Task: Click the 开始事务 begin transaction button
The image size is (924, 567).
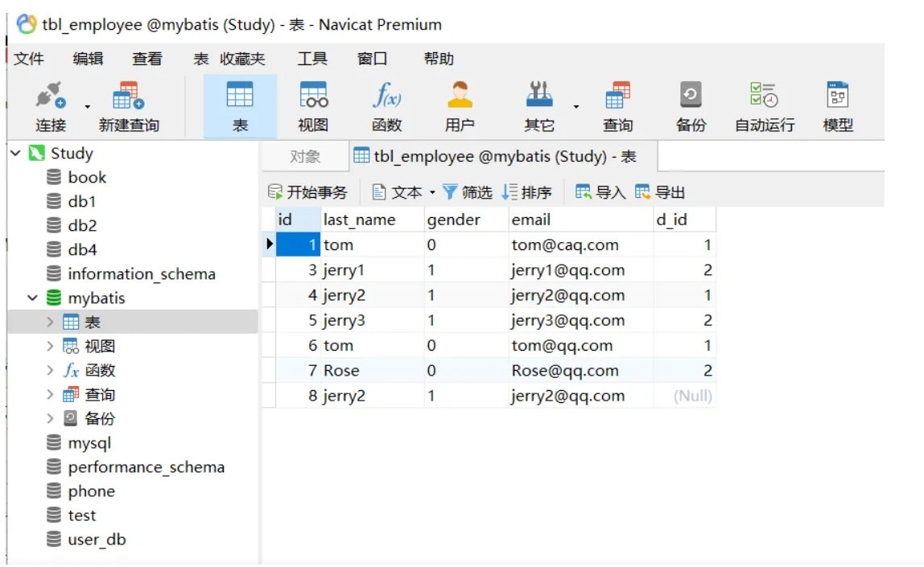Action: [307, 192]
